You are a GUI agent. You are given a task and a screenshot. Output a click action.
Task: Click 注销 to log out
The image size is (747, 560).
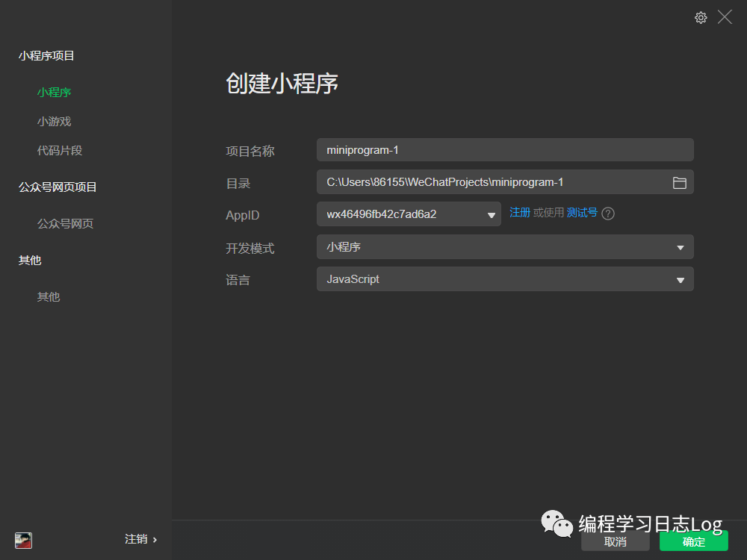pyautogui.click(x=140, y=539)
